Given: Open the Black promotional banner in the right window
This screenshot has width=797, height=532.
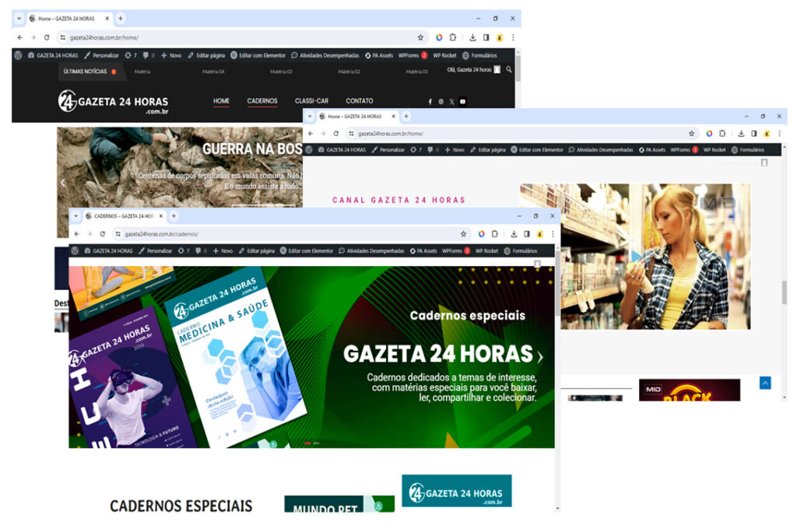Looking at the screenshot, I should coord(690,390).
